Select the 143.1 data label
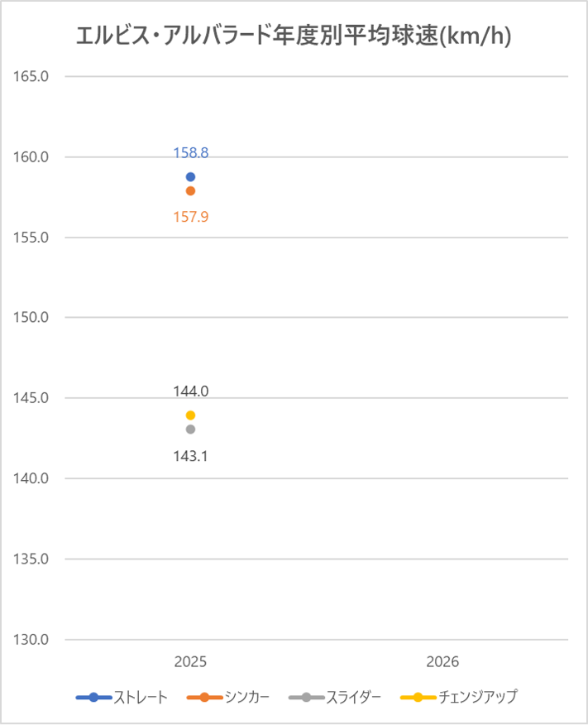This screenshot has width=588, height=725. point(190,456)
